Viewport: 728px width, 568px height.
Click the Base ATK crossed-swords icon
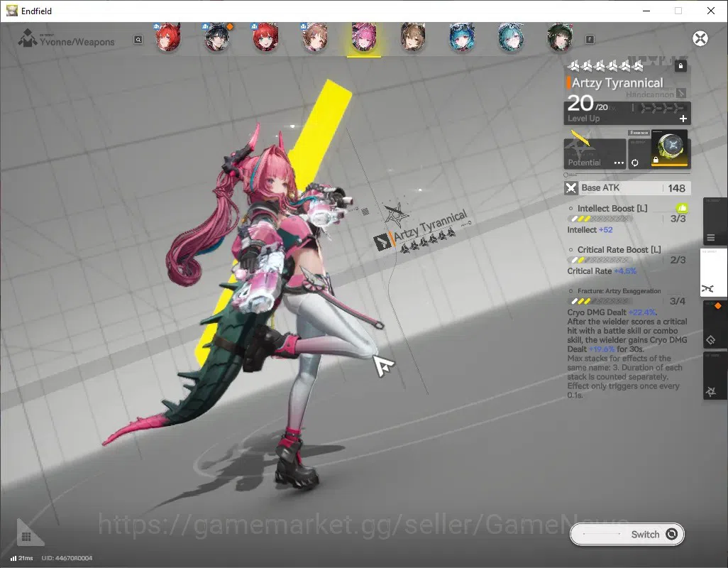[x=571, y=188]
